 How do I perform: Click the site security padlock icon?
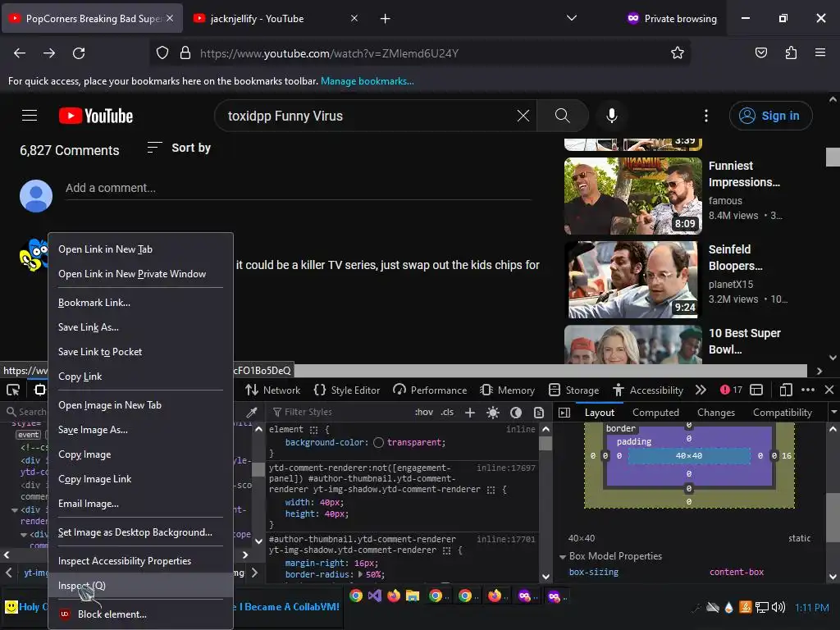coord(185,53)
